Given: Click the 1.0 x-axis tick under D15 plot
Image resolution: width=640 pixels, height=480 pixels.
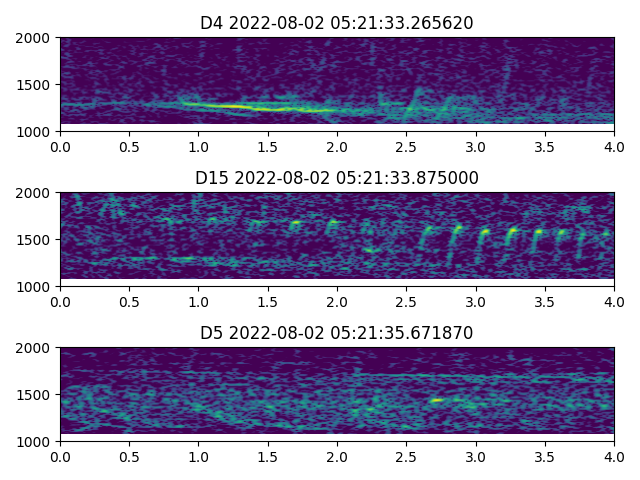Looking at the screenshot, I should coord(198,301).
